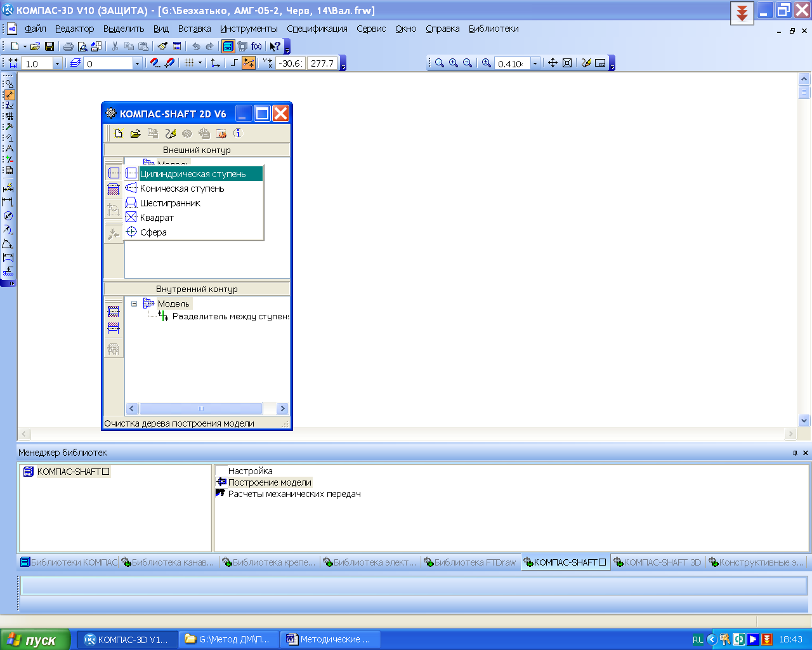Click the inner contour hatched steps icon
Image resolution: width=812 pixels, height=650 pixels.
pyautogui.click(x=114, y=311)
